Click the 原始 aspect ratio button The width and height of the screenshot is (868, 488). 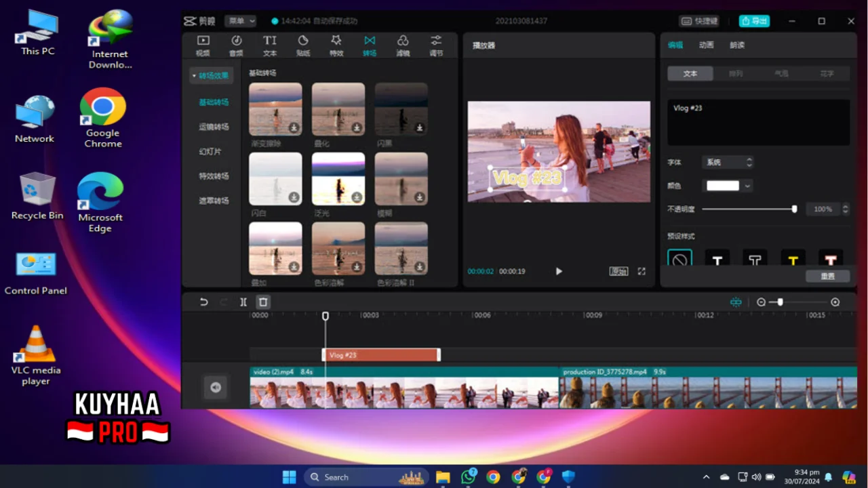click(618, 271)
